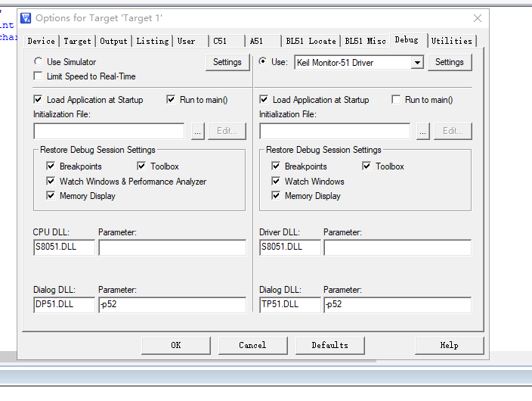Click simulator Edit... button
This screenshot has width=532, height=401.
[x=227, y=131]
